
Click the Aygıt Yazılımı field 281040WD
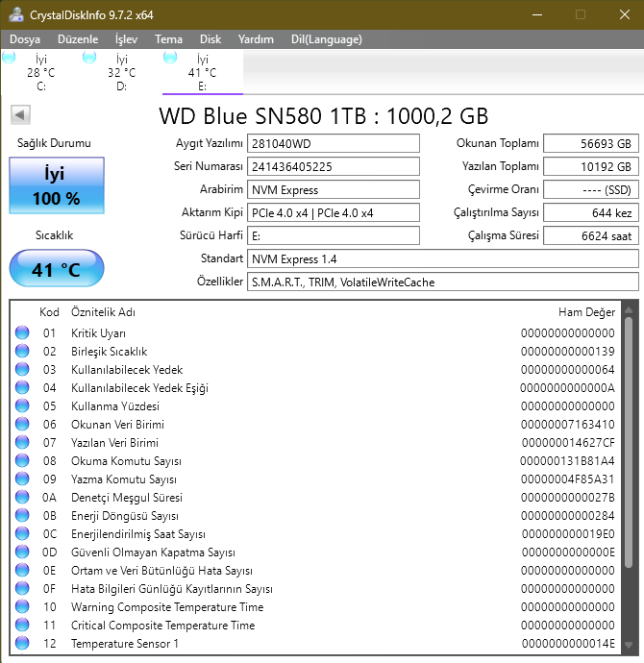coord(334,143)
